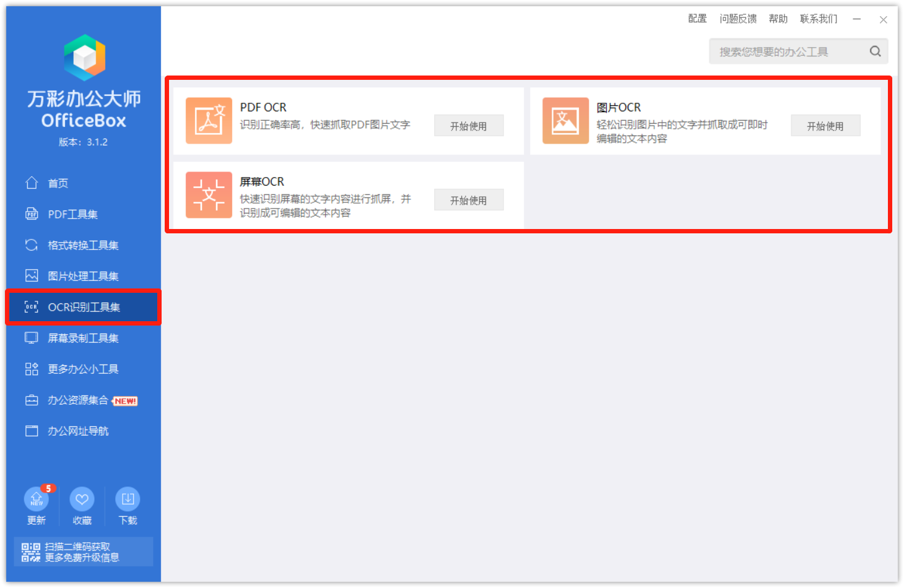Minimize the OfficeBox window
The width and height of the screenshot is (904, 588).
[856, 19]
